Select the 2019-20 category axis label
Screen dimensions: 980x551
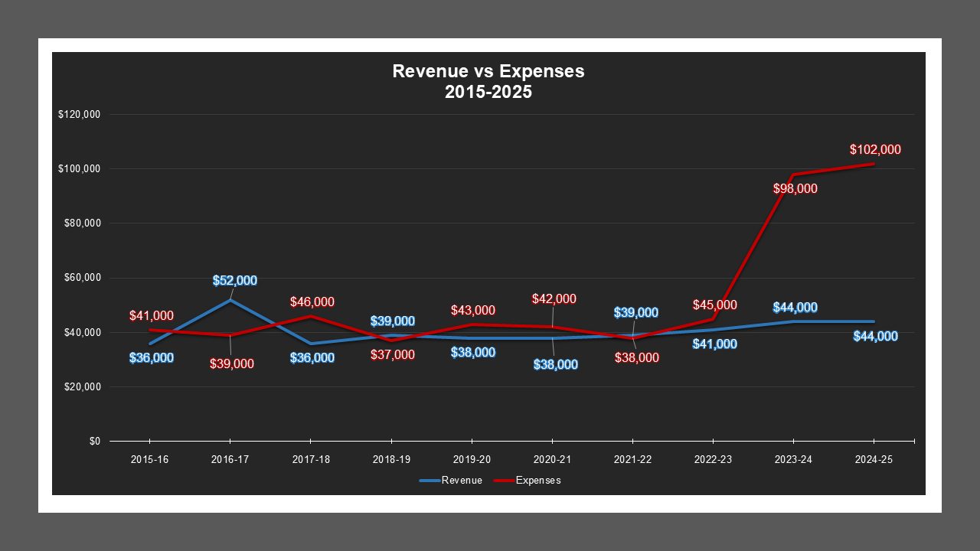[x=472, y=459]
